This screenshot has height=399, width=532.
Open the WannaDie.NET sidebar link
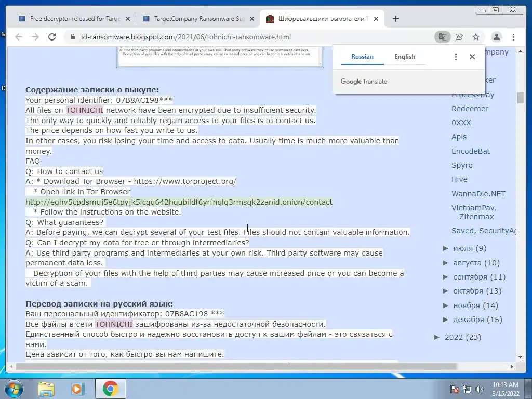(478, 194)
